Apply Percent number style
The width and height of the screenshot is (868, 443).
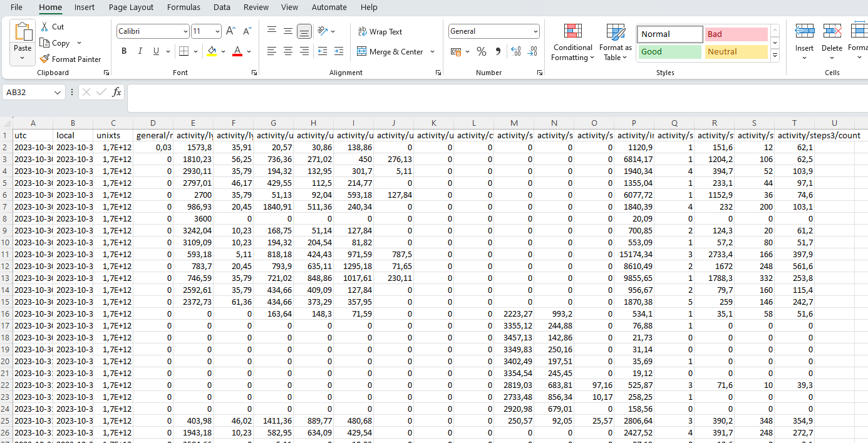pyautogui.click(x=482, y=51)
